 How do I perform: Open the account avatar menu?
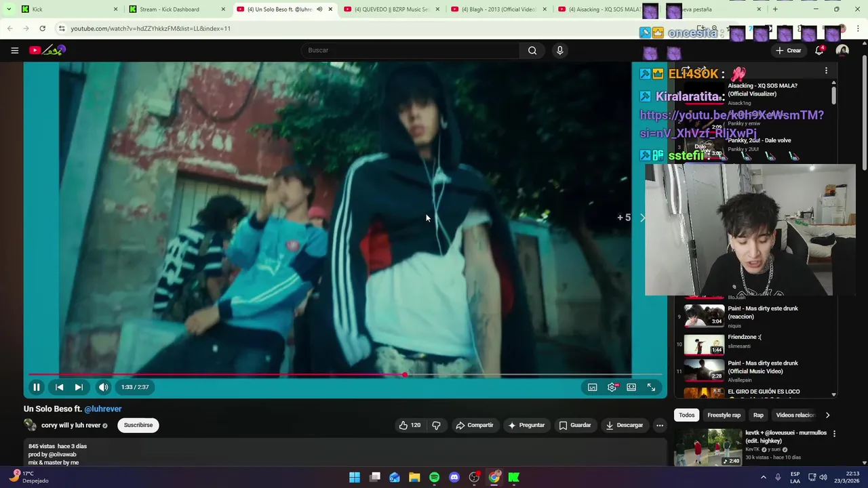pos(842,50)
